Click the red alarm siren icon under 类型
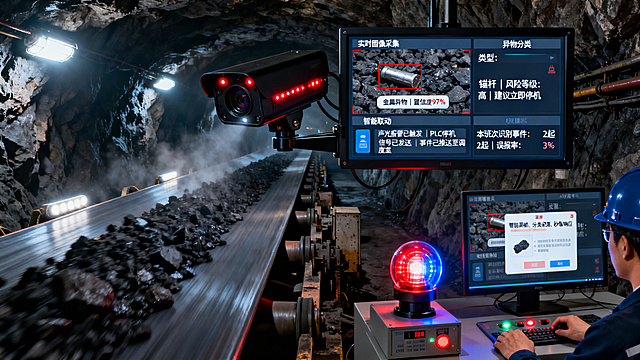 (x=551, y=69)
